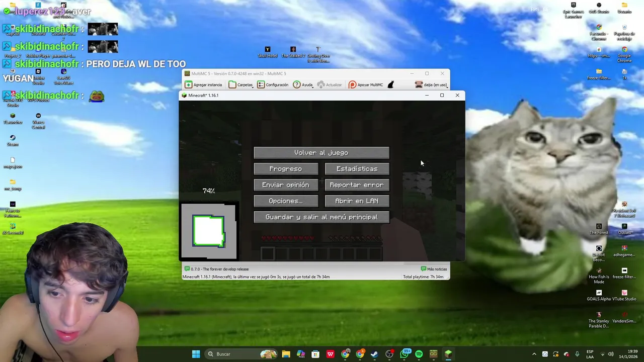The height and width of the screenshot is (362, 644).
Task: Open OBS Studio desktop shortcut
Action: pos(599,8)
